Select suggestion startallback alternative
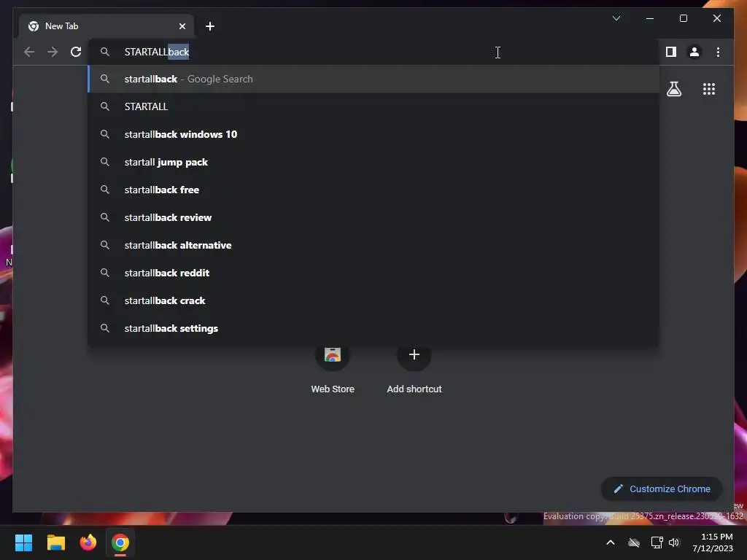The height and width of the screenshot is (560, 747). 374,245
